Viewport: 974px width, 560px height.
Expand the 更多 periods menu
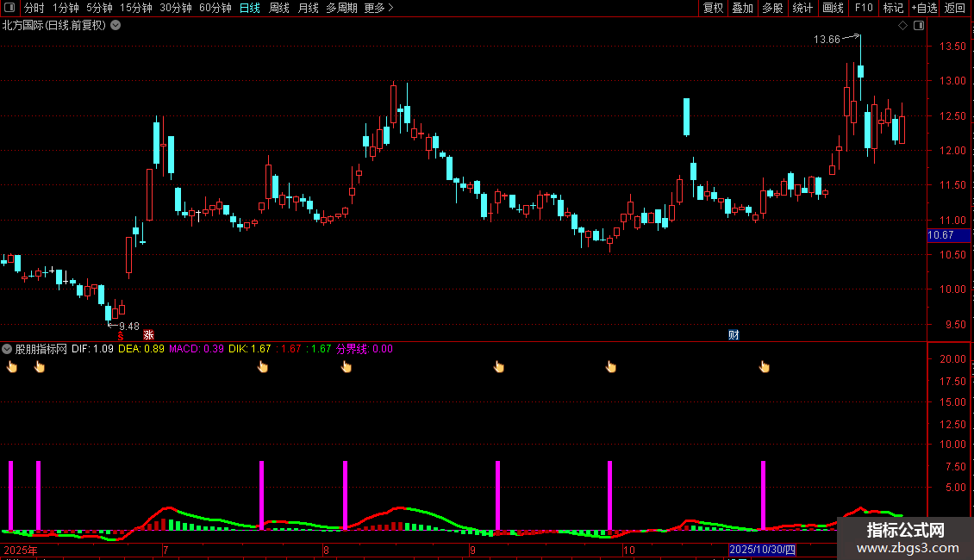coord(378,8)
